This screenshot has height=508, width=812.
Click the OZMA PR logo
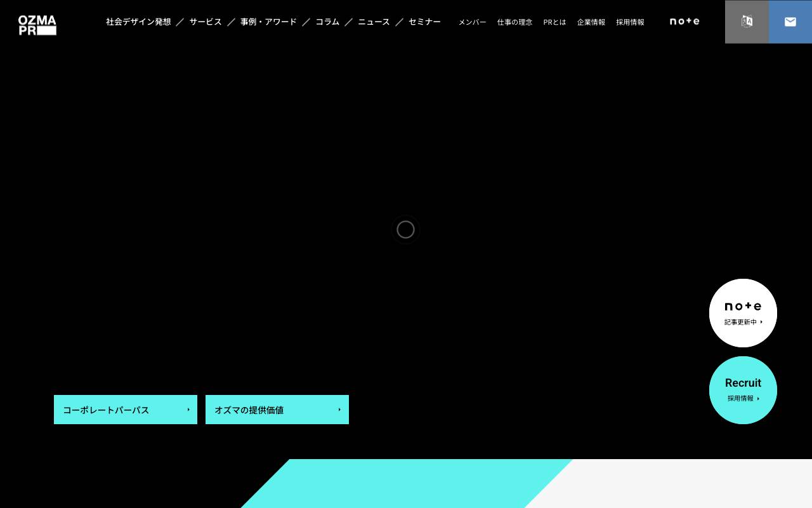pyautogui.click(x=37, y=25)
